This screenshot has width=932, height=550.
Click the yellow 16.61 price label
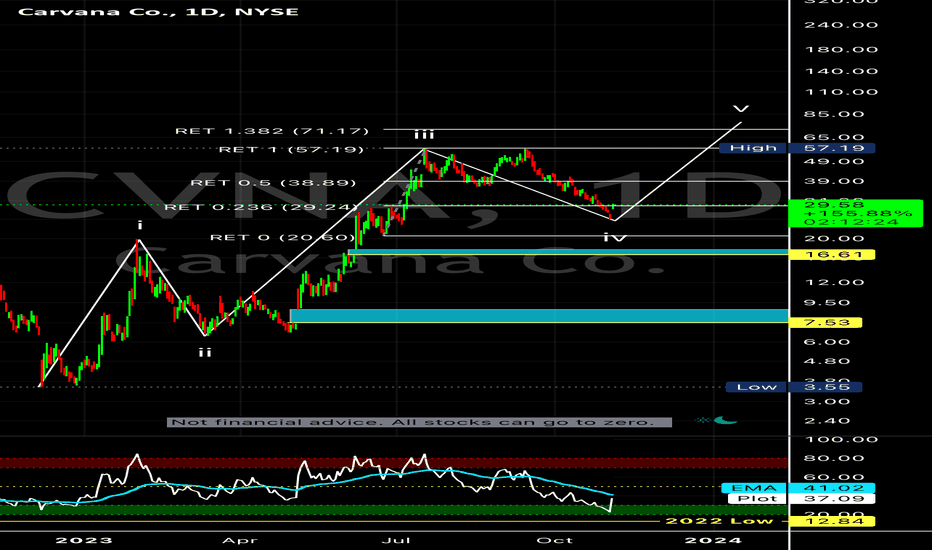(x=832, y=254)
